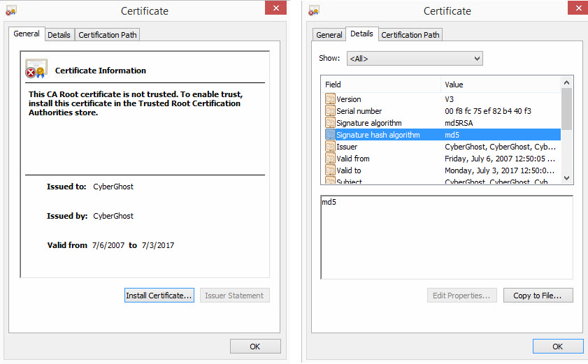The width and height of the screenshot is (588, 364).
Task: Click the Monday, July 3, 2017 value
Action: (x=499, y=170)
